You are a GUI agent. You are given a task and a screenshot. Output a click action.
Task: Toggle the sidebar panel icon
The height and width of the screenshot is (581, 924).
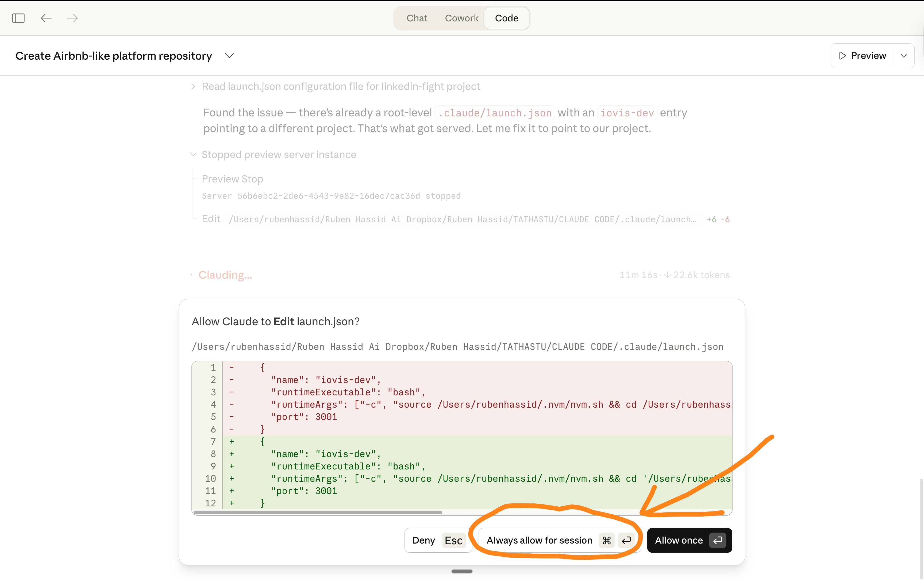click(x=18, y=18)
